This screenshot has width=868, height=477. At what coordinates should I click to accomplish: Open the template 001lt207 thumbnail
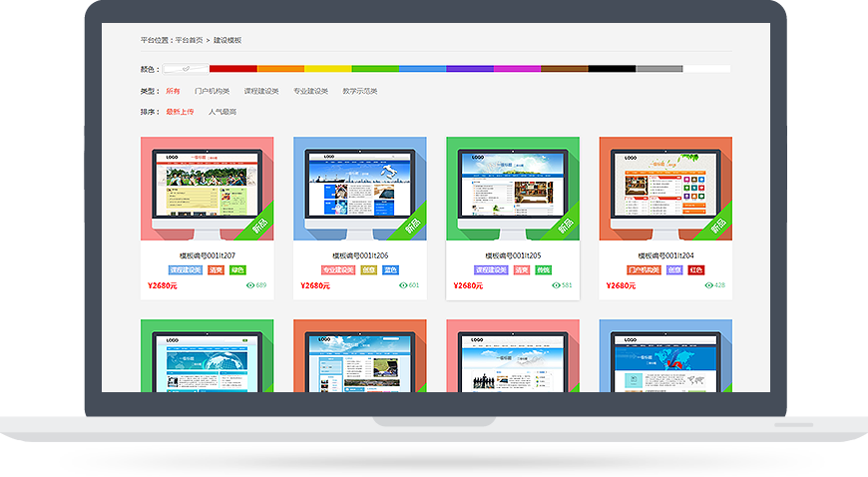point(208,189)
